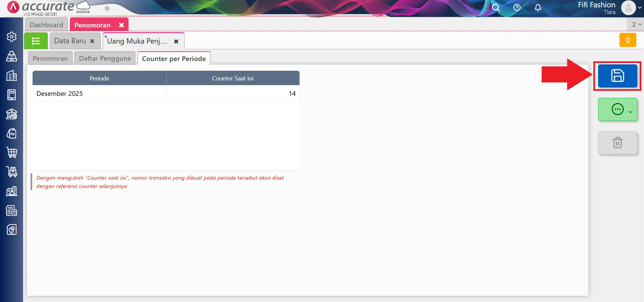Open the green more actions menu
The height and width of the screenshot is (302, 644).
click(617, 109)
